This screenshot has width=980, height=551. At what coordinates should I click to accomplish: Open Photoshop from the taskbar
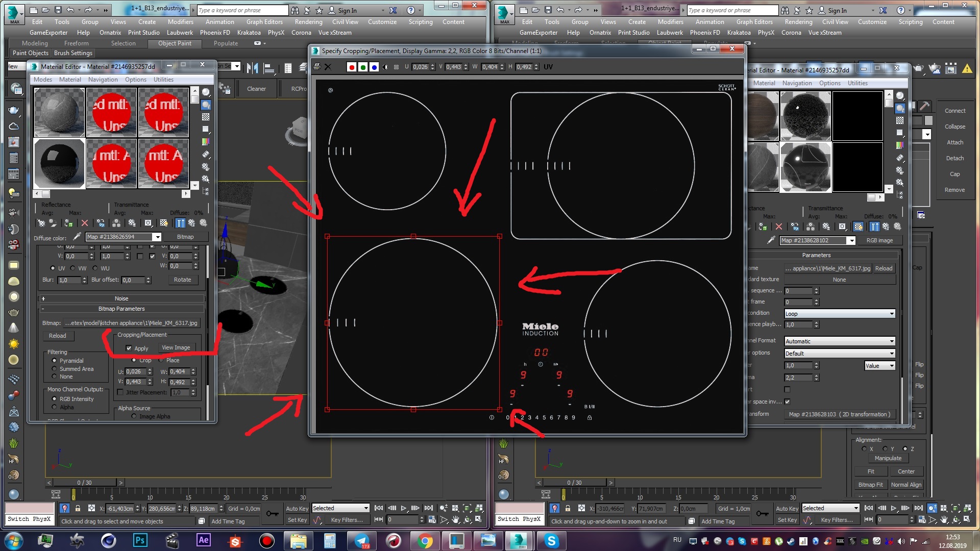coord(139,540)
